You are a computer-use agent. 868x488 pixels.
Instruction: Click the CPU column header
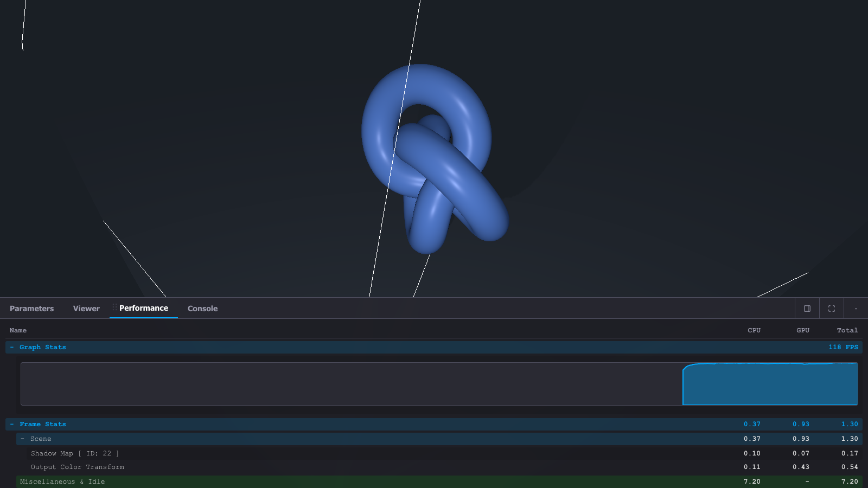[x=754, y=330]
